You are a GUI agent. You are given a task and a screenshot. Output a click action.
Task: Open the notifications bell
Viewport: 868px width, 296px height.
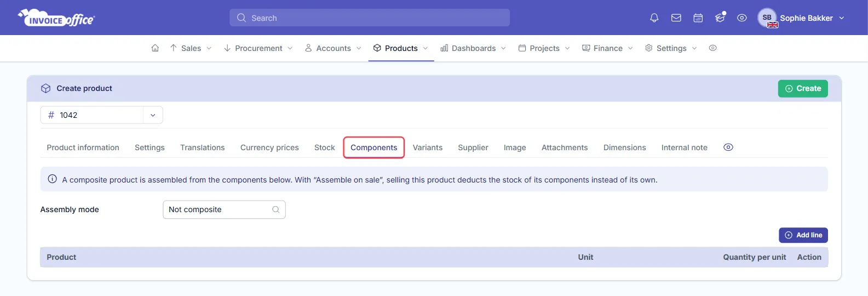654,18
